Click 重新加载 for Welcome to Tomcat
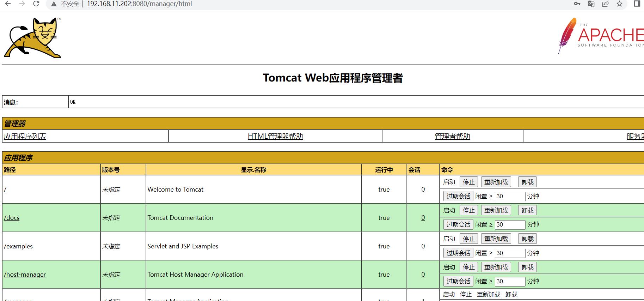 point(496,182)
